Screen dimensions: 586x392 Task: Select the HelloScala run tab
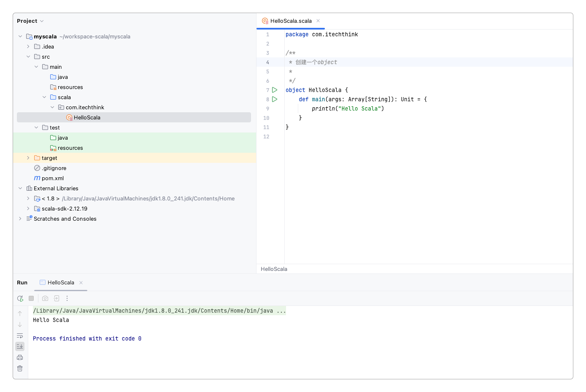click(x=61, y=282)
